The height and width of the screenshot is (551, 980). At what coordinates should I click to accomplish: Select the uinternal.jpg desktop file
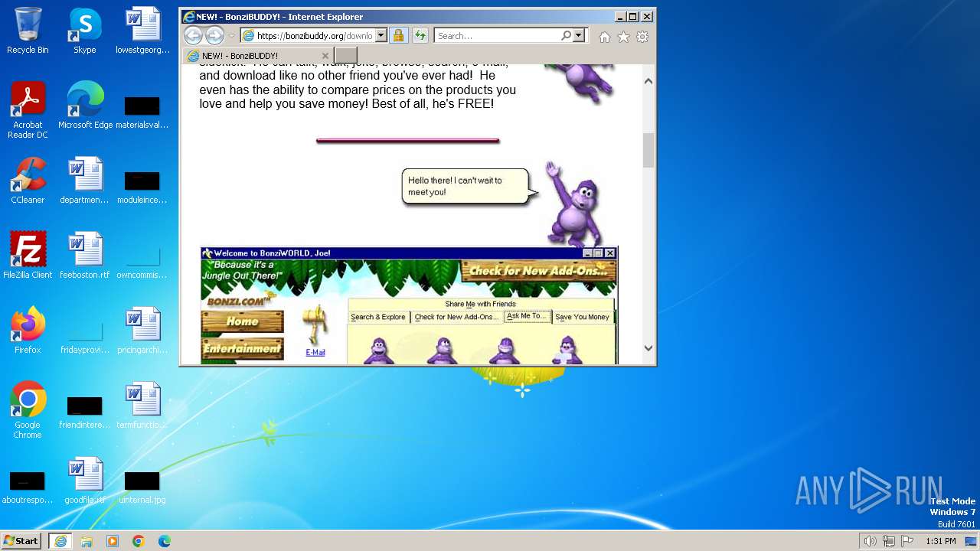coord(142,487)
